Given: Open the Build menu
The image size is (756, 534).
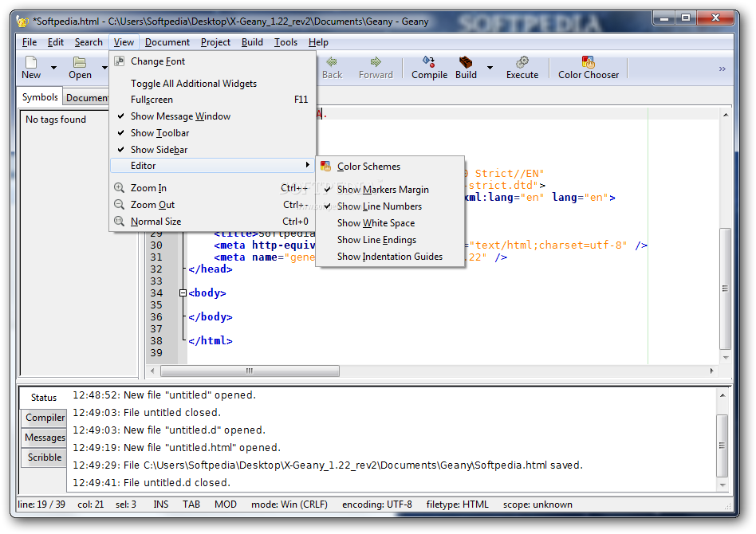Looking at the screenshot, I should click(x=252, y=42).
